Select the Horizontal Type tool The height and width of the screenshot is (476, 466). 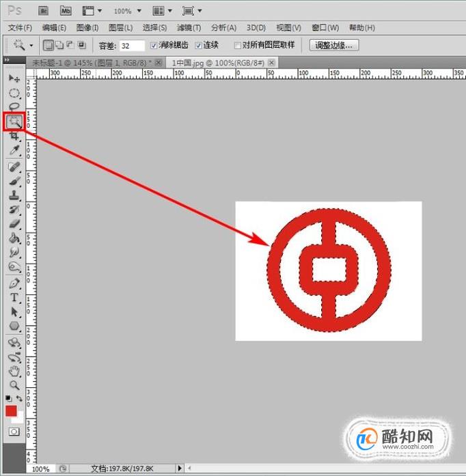tap(14, 298)
